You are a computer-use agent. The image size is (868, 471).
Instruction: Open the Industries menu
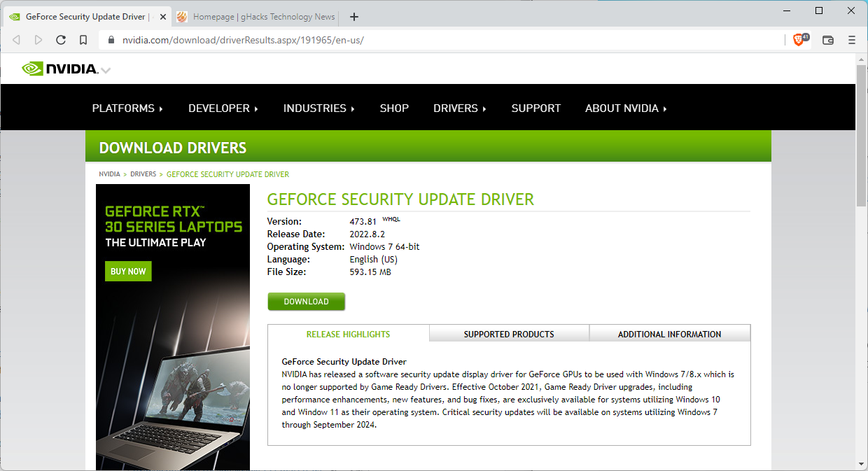tap(318, 108)
